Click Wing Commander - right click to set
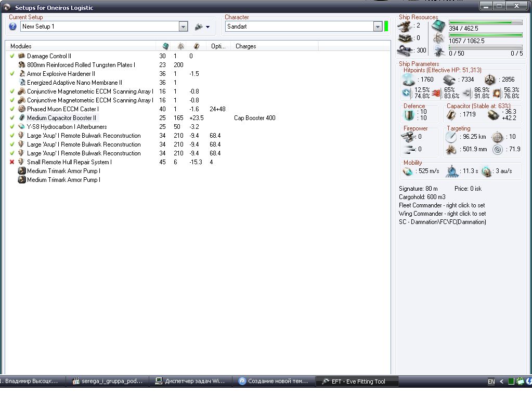The image size is (532, 395). pyautogui.click(x=443, y=214)
